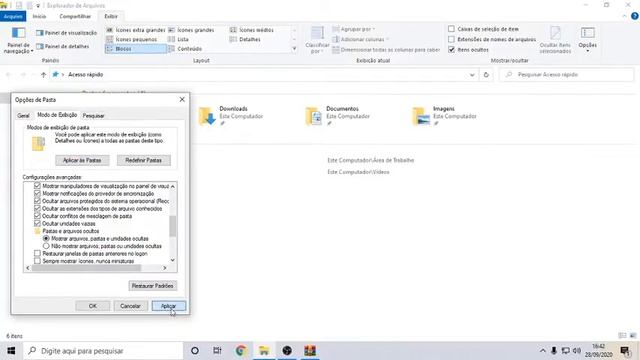Open Classificar por menu
Viewport: 640px width, 360px height.
317,40
